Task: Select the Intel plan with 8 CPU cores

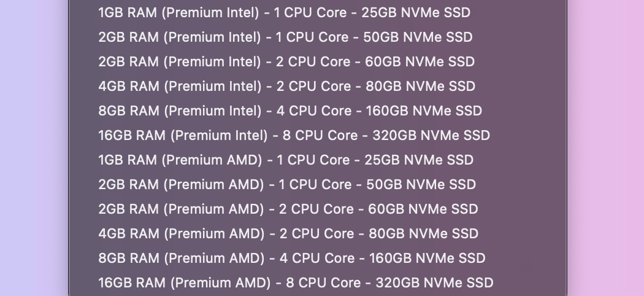Action: [x=294, y=135]
